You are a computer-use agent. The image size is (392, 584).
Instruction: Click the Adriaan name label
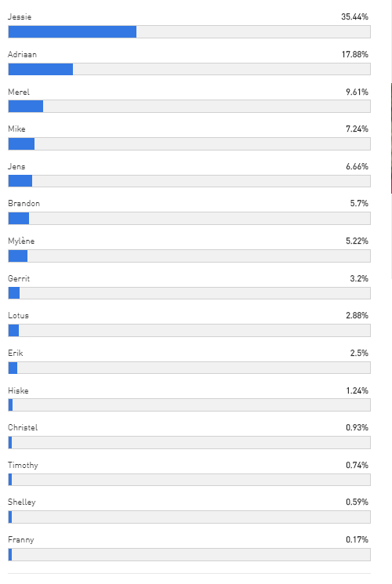pyautogui.click(x=23, y=54)
